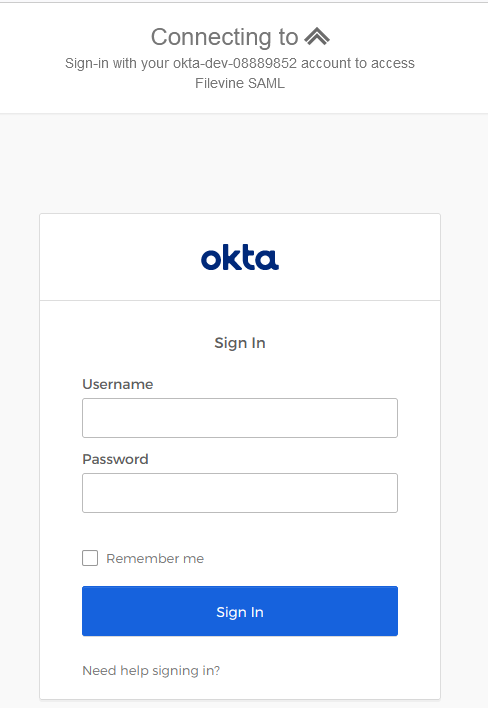488x708 pixels.
Task: Click the word "signing" in the help link
Action: (x=169, y=671)
